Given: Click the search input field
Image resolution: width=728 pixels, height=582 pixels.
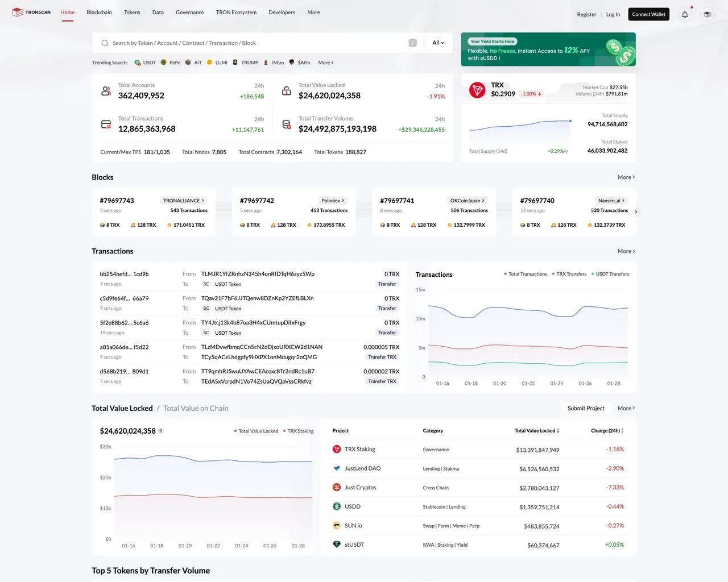Looking at the screenshot, I should coord(256,43).
